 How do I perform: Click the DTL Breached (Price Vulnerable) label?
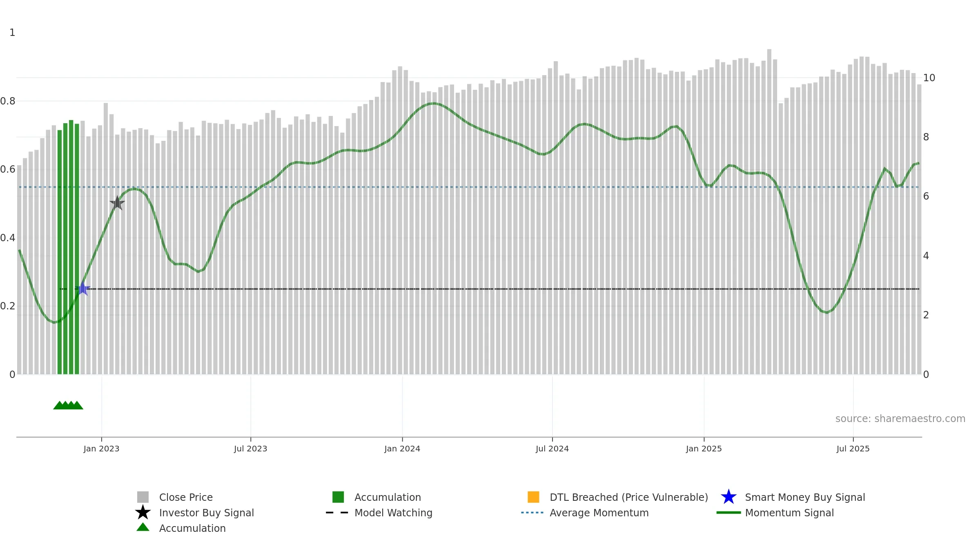tap(629, 497)
